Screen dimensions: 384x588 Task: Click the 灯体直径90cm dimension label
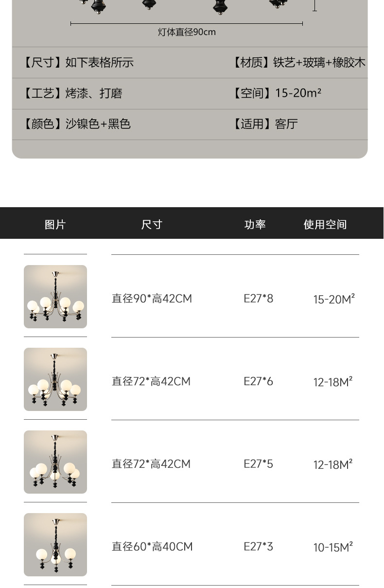tap(187, 32)
